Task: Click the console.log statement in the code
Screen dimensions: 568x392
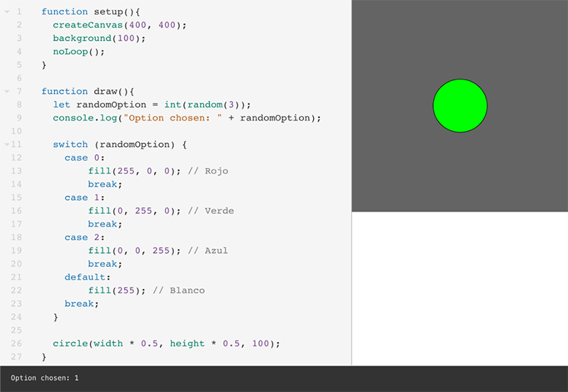Action: [187, 118]
